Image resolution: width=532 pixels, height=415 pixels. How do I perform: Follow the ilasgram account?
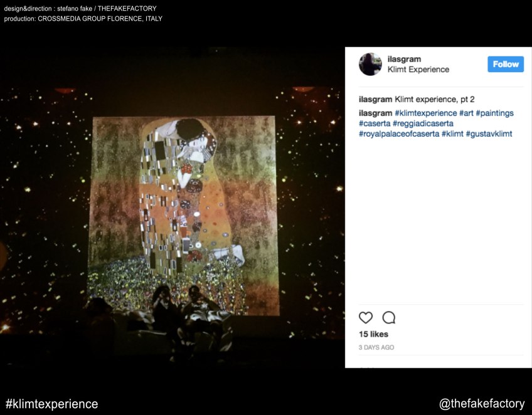(506, 64)
